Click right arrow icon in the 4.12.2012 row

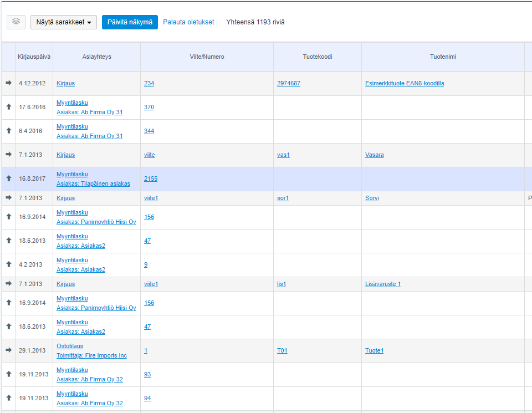9,83
